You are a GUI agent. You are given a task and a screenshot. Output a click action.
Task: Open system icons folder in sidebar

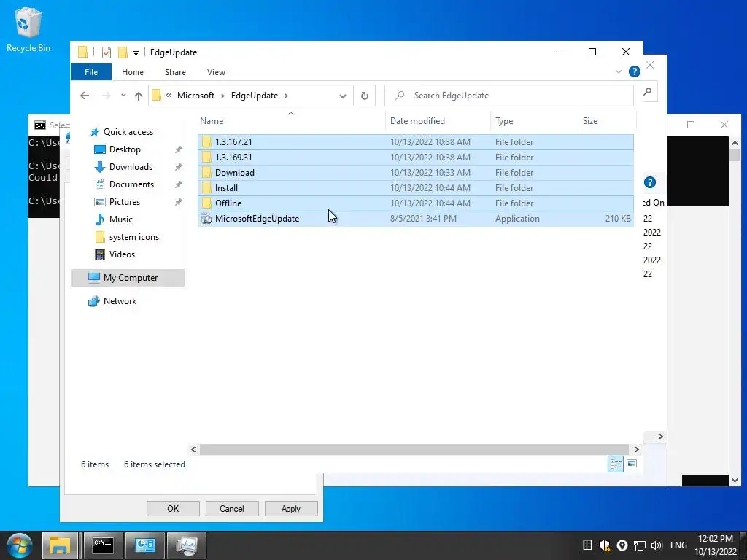134,237
